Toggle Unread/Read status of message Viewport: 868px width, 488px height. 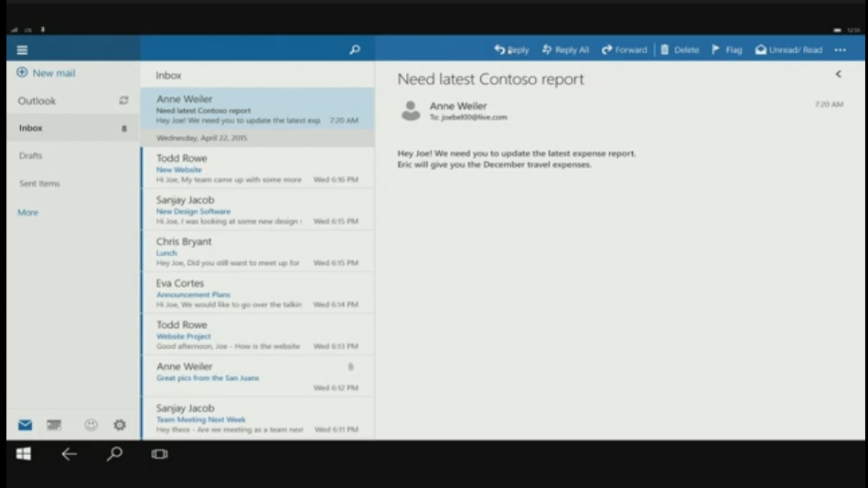point(788,50)
